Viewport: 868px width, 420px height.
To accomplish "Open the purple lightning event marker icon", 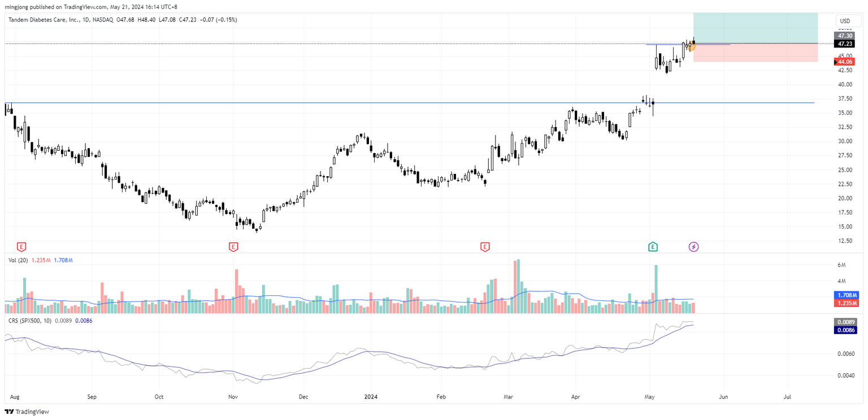I will pos(693,247).
